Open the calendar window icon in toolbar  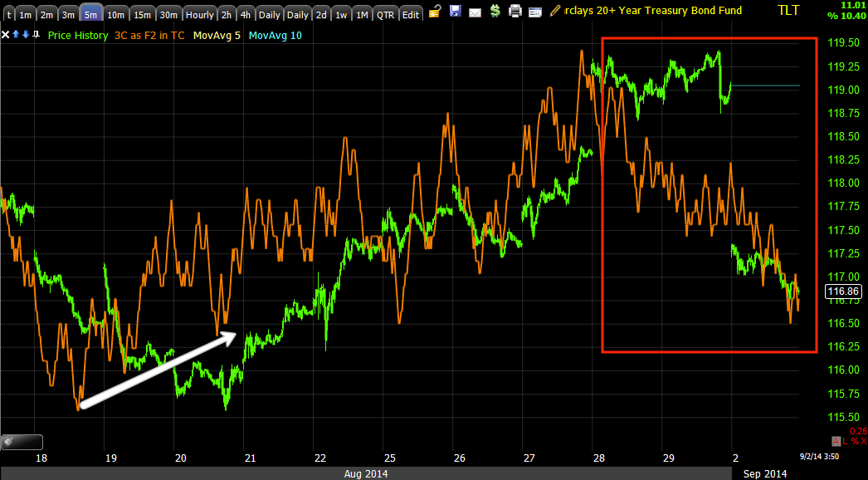534,12
